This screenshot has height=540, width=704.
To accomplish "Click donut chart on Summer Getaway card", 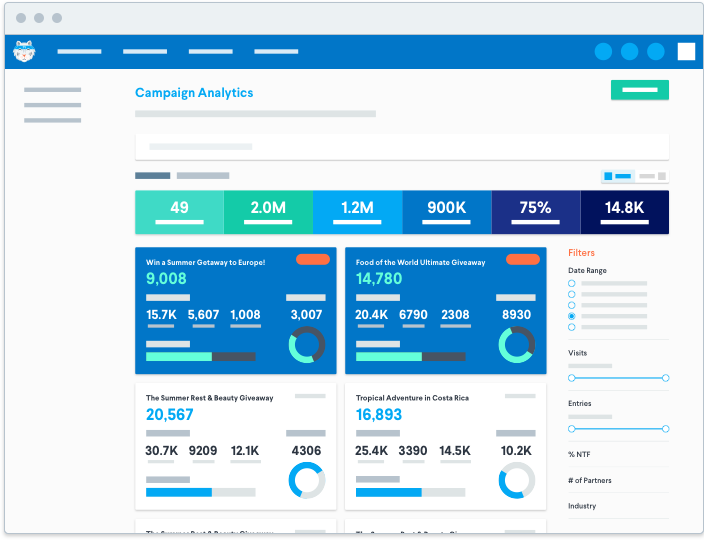I will [x=307, y=345].
